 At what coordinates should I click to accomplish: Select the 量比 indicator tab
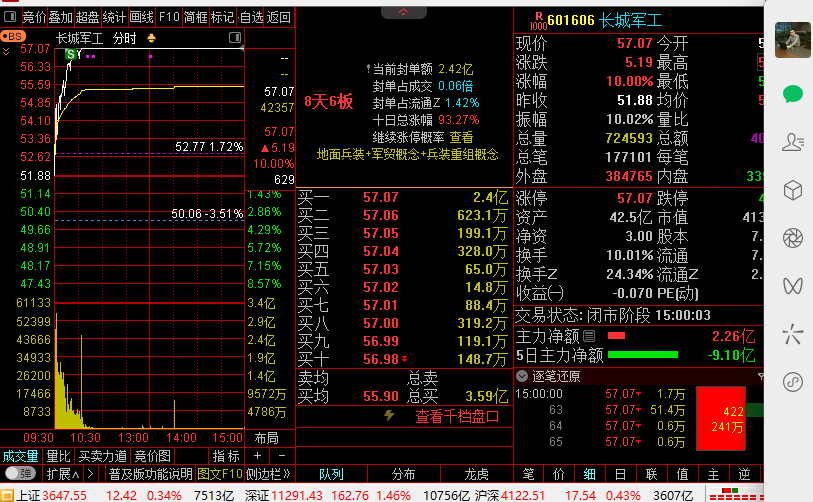tap(58, 456)
